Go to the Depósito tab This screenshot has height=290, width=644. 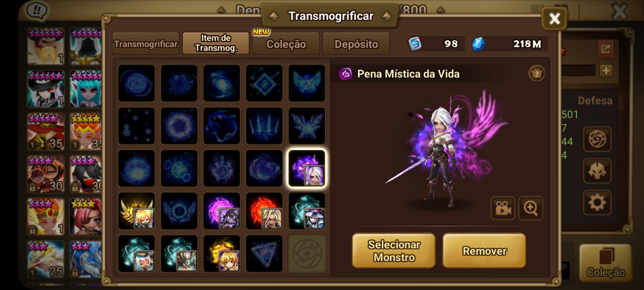click(x=356, y=44)
